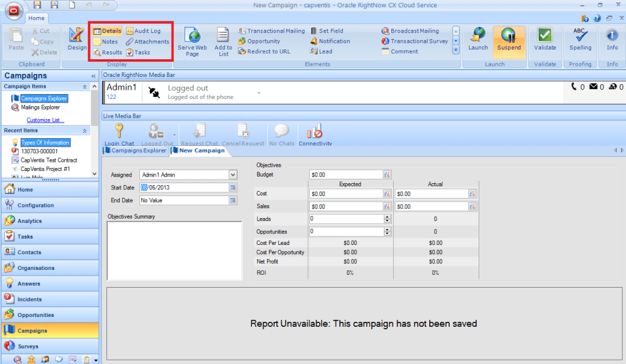Click the Design icon in ribbon

pos(77,39)
